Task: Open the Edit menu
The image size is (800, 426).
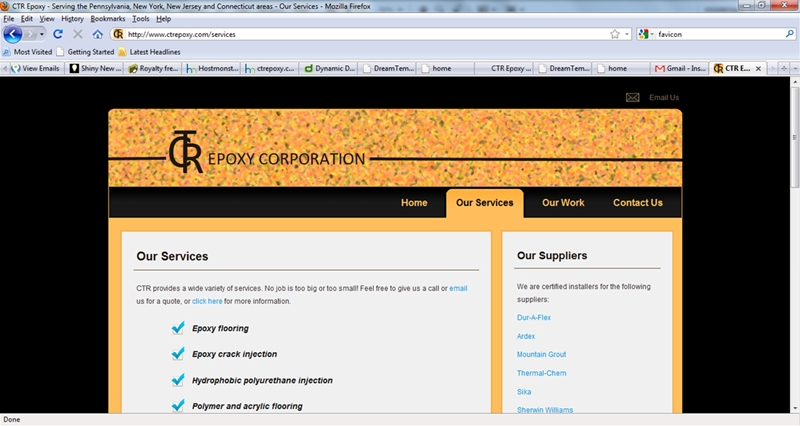Action: 27,19
